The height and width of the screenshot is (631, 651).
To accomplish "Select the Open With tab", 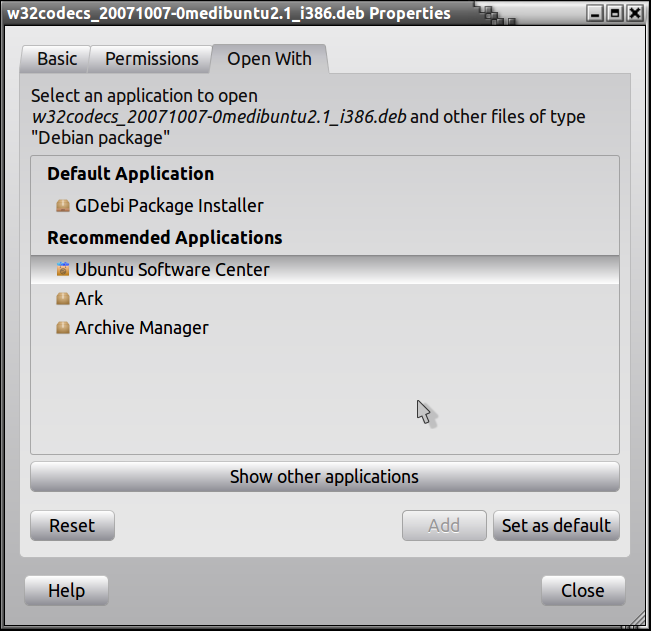I will point(269,59).
